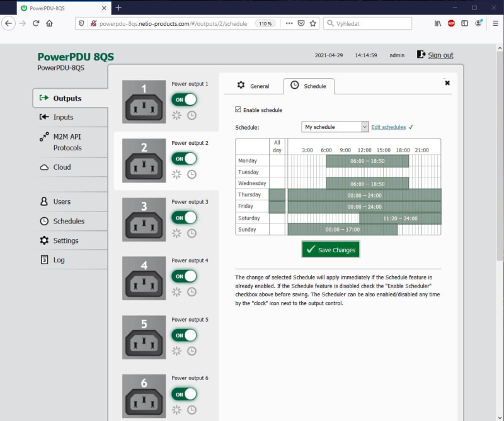The width and height of the screenshot is (504, 421).
Task: Click the clock schedule icon under Power output 1
Action: click(x=192, y=115)
